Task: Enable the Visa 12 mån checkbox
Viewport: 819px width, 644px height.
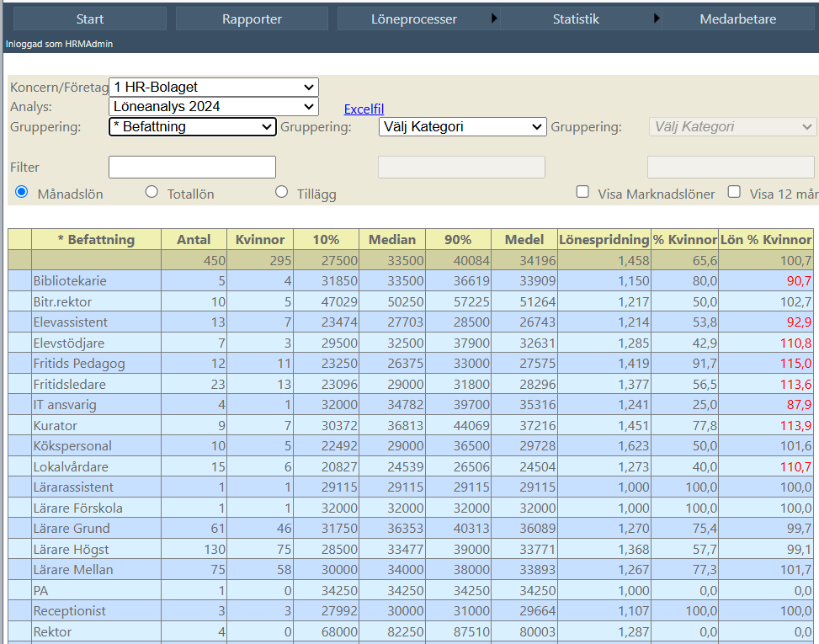Action: (x=734, y=192)
